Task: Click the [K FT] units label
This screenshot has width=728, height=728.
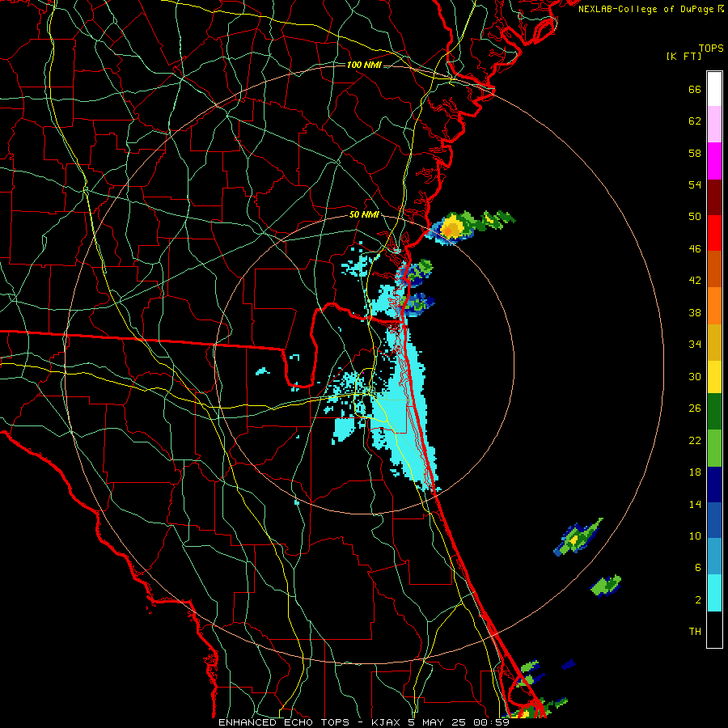Action: coord(684,57)
